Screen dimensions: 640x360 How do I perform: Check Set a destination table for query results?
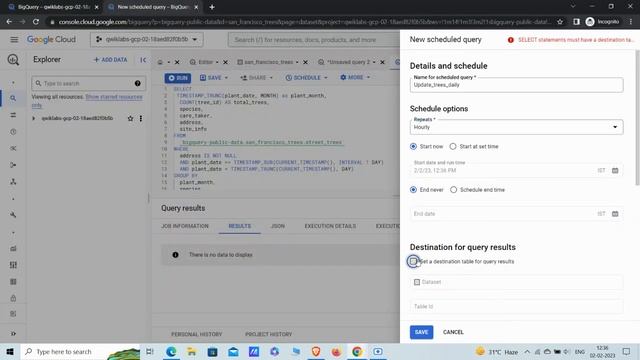[413, 261]
